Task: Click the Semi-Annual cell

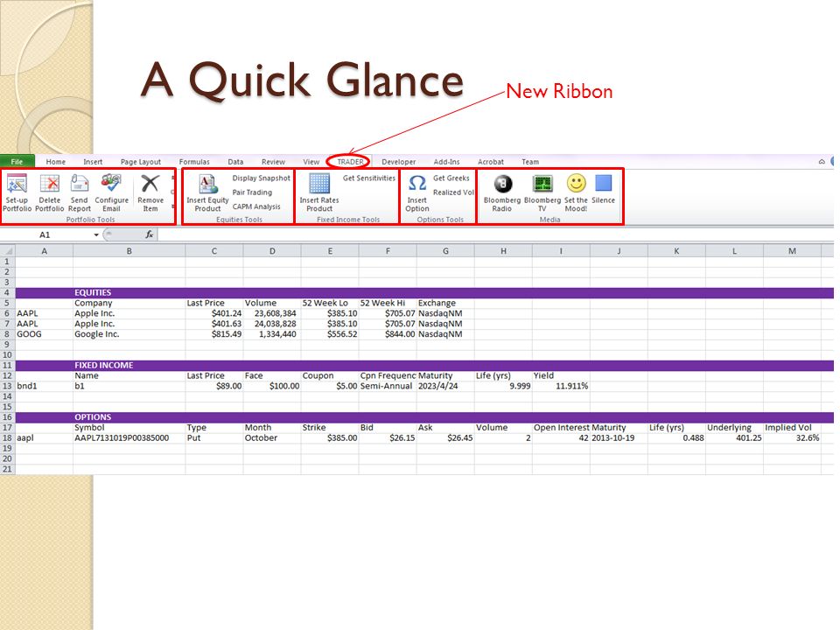Action: [x=388, y=386]
